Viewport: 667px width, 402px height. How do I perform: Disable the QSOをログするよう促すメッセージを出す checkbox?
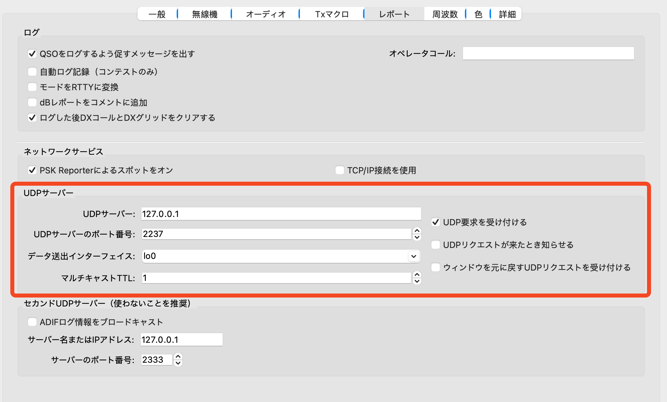(x=32, y=54)
